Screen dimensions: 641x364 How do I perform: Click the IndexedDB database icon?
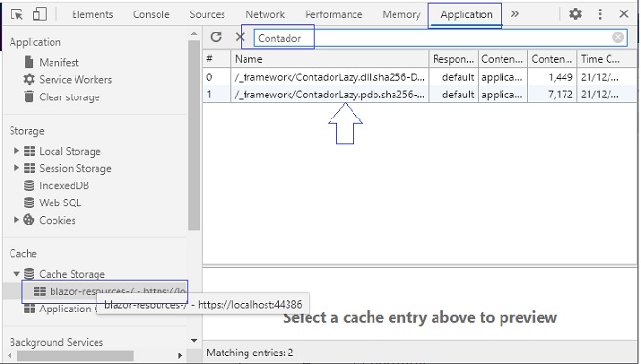tap(29, 185)
